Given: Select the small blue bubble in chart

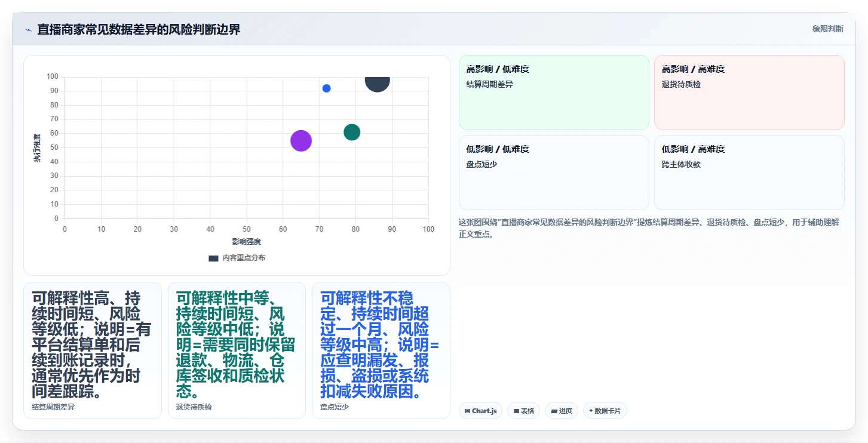Looking at the screenshot, I should pyautogui.click(x=326, y=88).
